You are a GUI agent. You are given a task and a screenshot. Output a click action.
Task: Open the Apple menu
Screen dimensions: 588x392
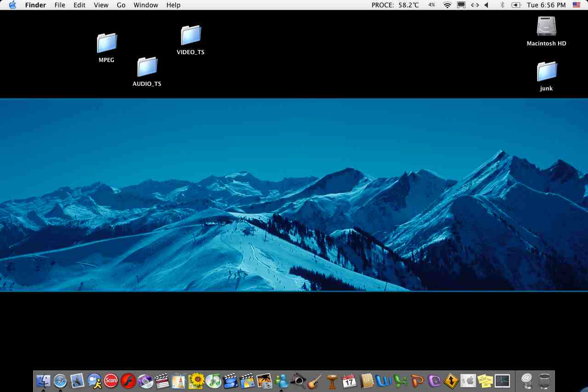click(x=12, y=5)
